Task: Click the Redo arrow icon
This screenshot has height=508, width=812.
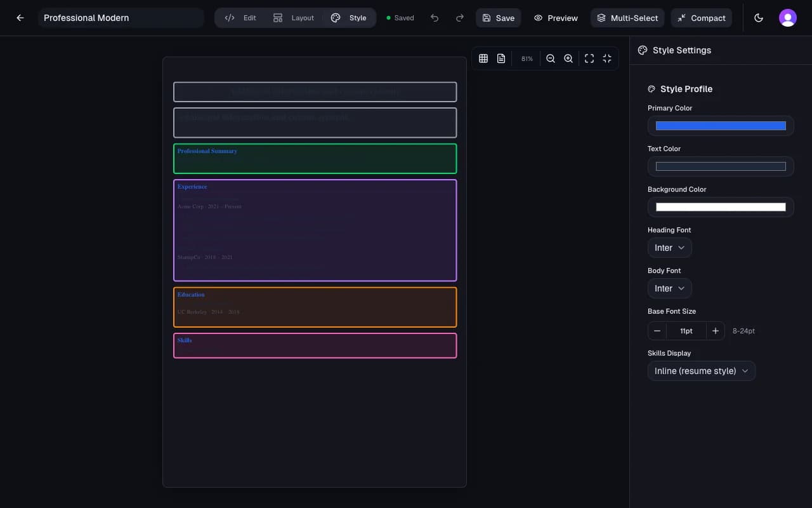Action: (460, 18)
